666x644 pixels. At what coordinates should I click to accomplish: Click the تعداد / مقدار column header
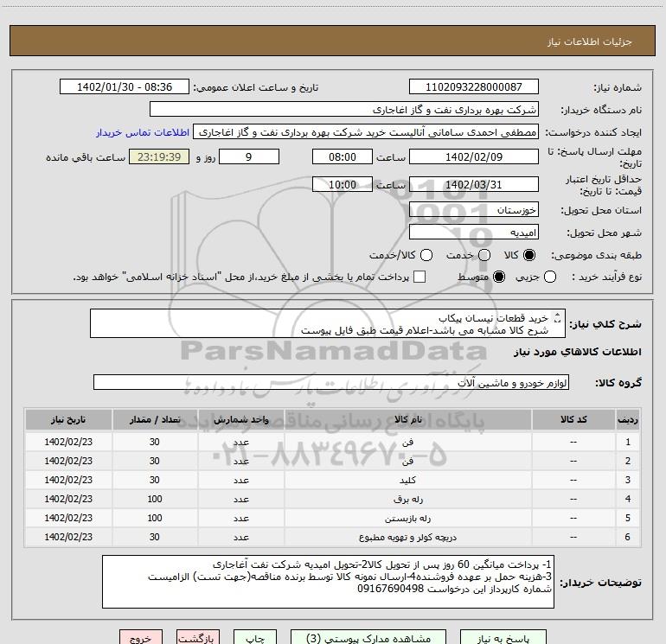pyautogui.click(x=155, y=419)
